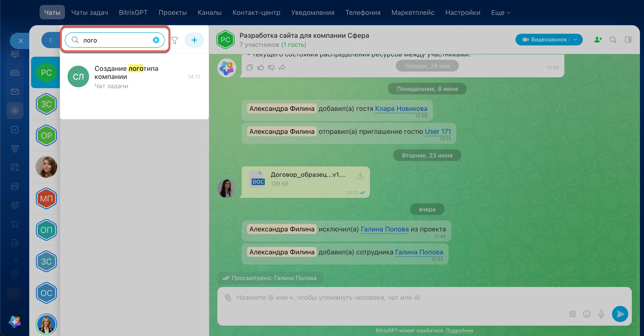
Task: Open the Проекты tab
Action: pos(173,12)
